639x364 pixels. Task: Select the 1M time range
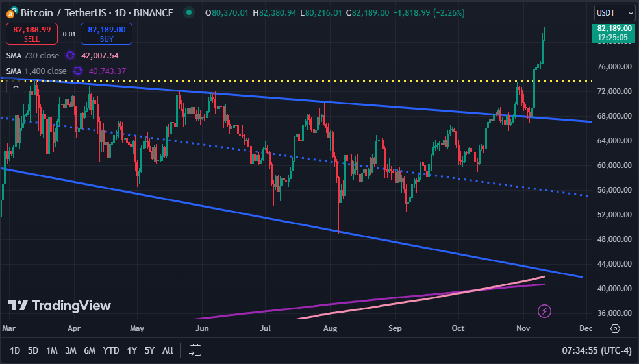pyautogui.click(x=52, y=350)
